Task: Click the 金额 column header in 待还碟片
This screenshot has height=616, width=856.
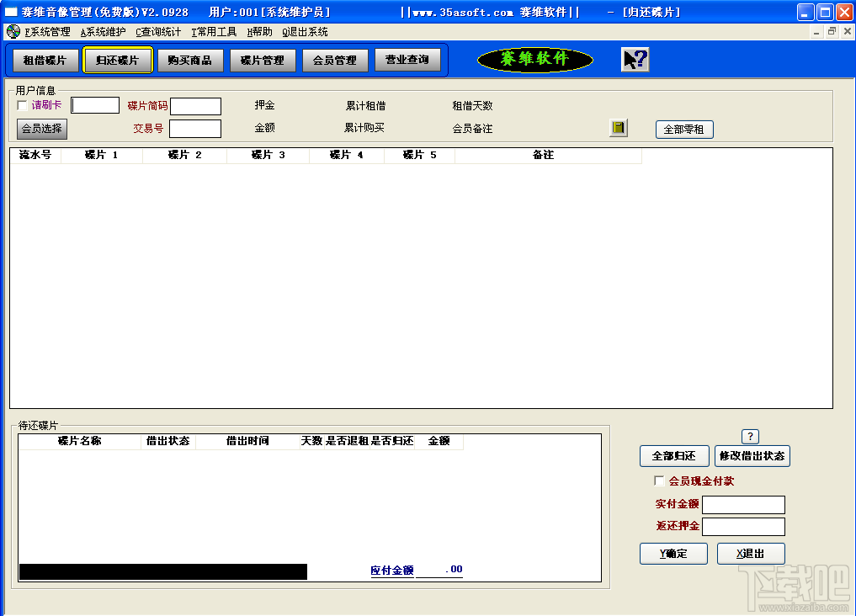Action: pyautogui.click(x=439, y=441)
